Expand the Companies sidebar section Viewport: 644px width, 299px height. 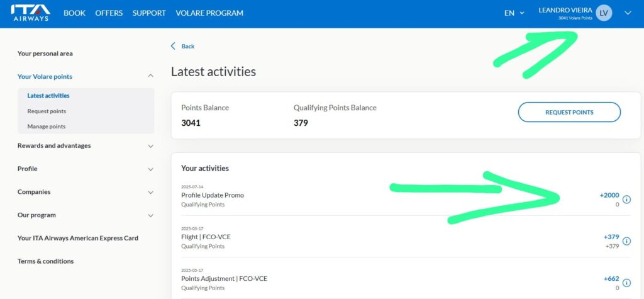tap(150, 192)
